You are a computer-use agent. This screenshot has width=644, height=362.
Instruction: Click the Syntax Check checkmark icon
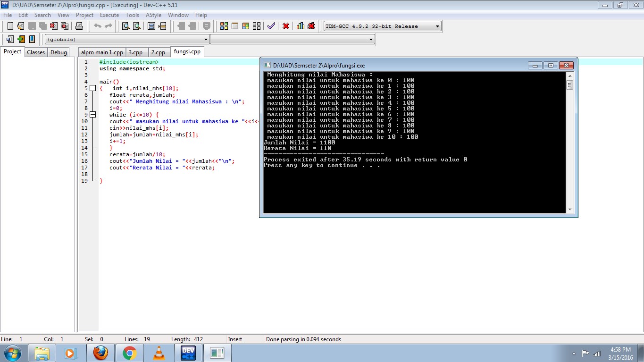pyautogui.click(x=271, y=26)
